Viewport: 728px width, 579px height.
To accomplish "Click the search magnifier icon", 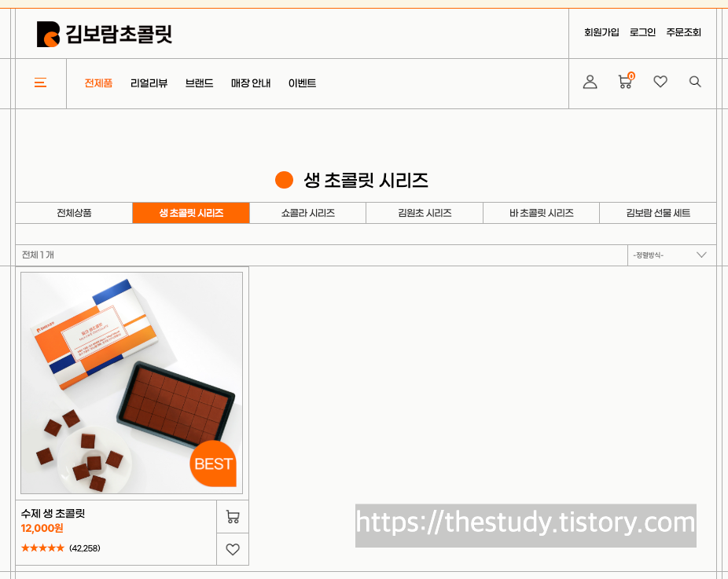I will click(x=694, y=82).
